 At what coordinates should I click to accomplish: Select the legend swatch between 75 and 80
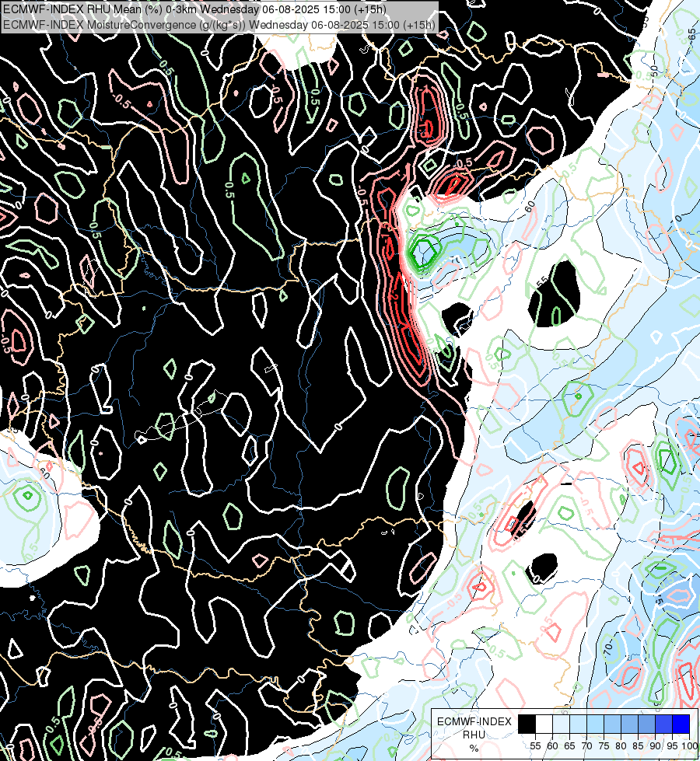coord(613,724)
